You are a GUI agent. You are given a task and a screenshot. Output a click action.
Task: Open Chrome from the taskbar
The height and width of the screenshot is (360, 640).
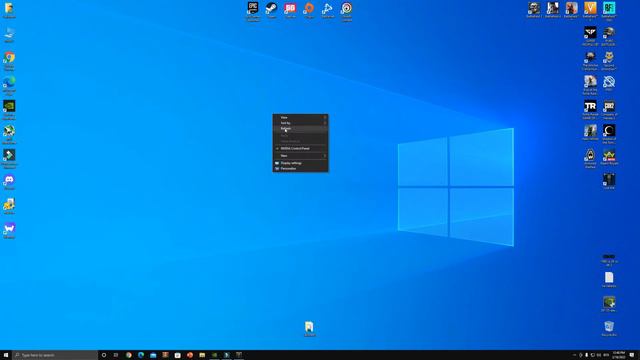(x=129, y=355)
